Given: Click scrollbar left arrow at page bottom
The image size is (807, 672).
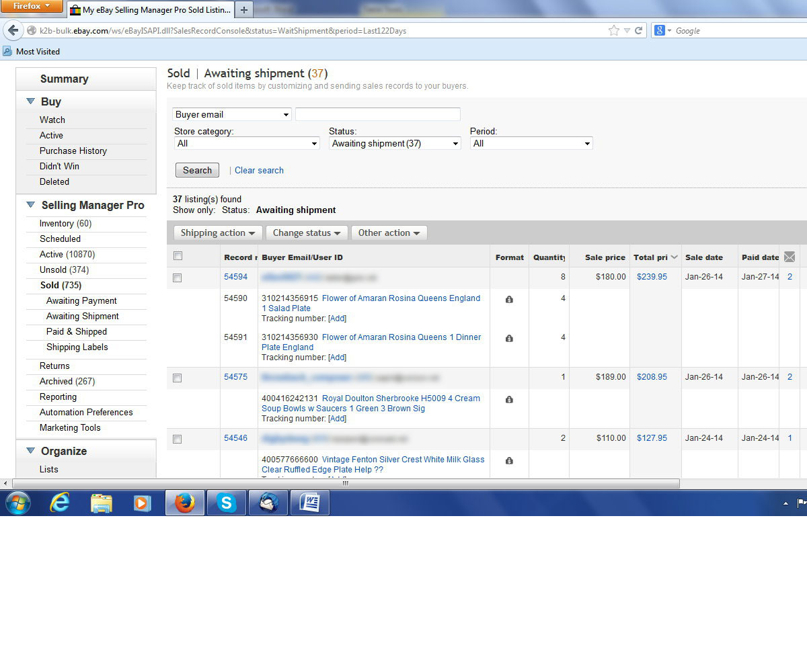Looking at the screenshot, I should tap(6, 483).
